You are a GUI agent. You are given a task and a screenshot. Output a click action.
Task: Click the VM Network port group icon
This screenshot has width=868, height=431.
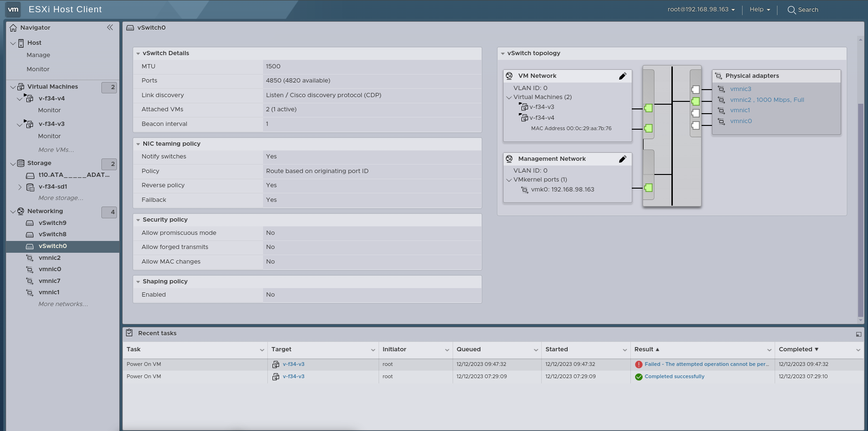pyautogui.click(x=509, y=76)
